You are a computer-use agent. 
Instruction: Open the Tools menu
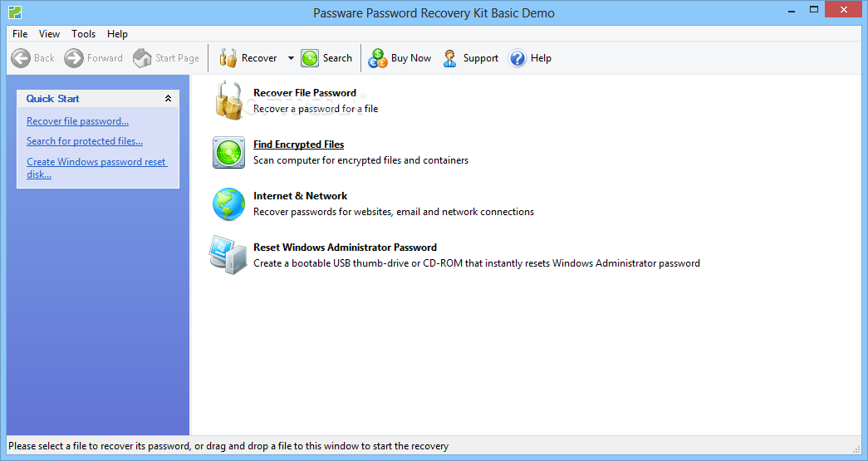(x=84, y=34)
